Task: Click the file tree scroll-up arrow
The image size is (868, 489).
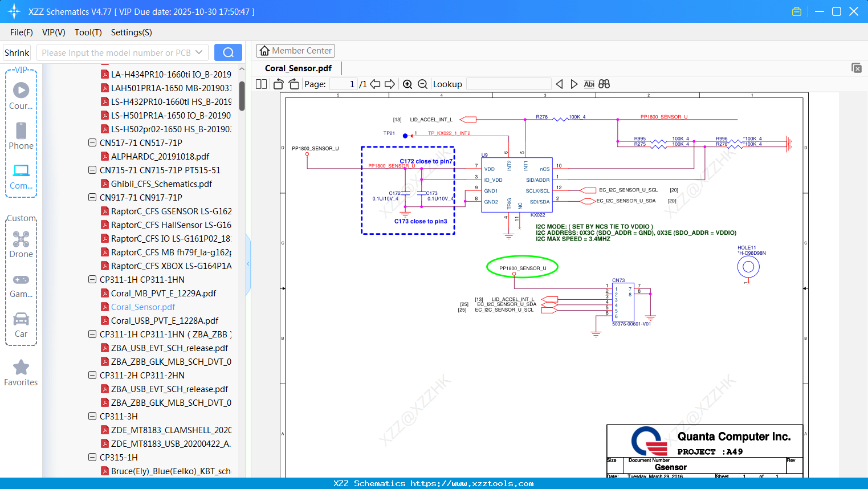Action: [x=242, y=69]
